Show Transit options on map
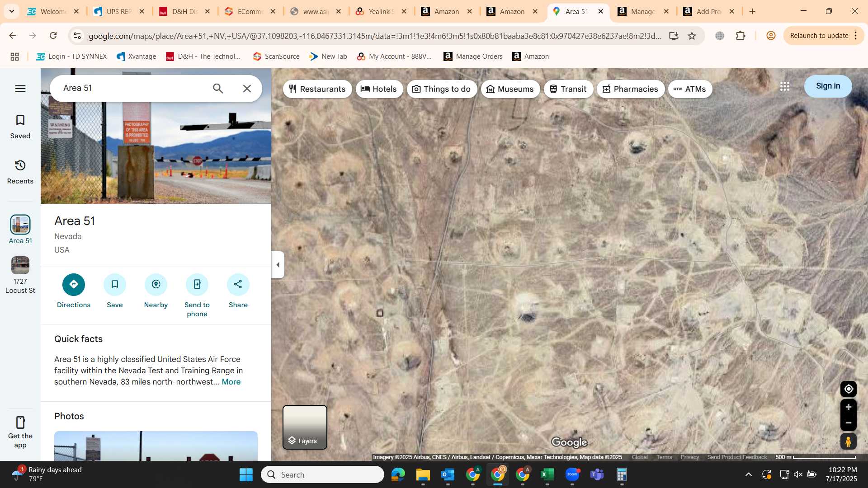Image resolution: width=868 pixels, height=488 pixels. (x=568, y=89)
